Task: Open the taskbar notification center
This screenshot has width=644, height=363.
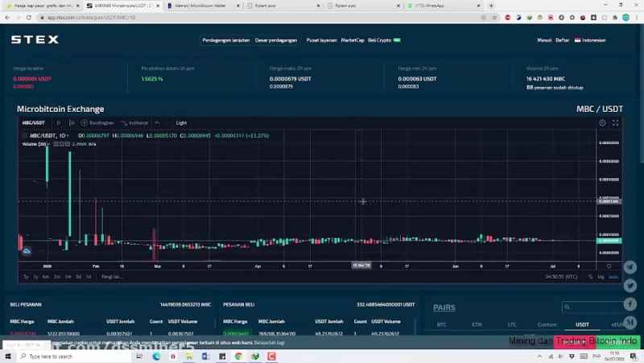Action: coord(633,356)
